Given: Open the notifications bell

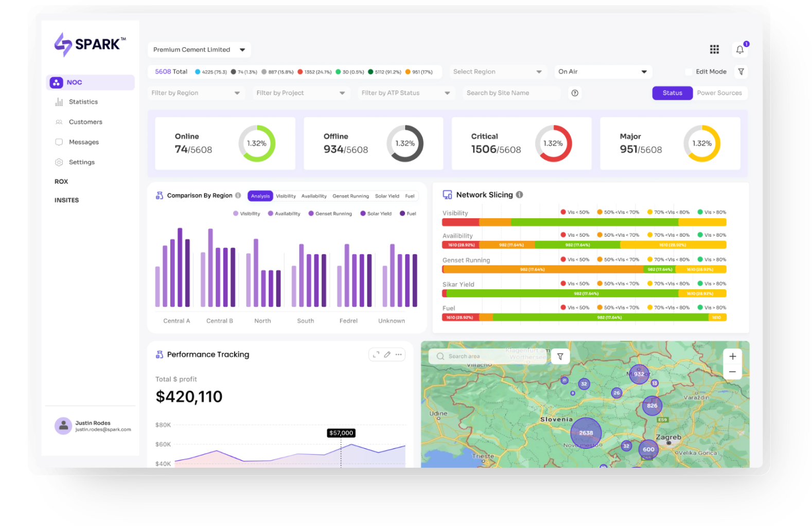Looking at the screenshot, I should pyautogui.click(x=739, y=49).
